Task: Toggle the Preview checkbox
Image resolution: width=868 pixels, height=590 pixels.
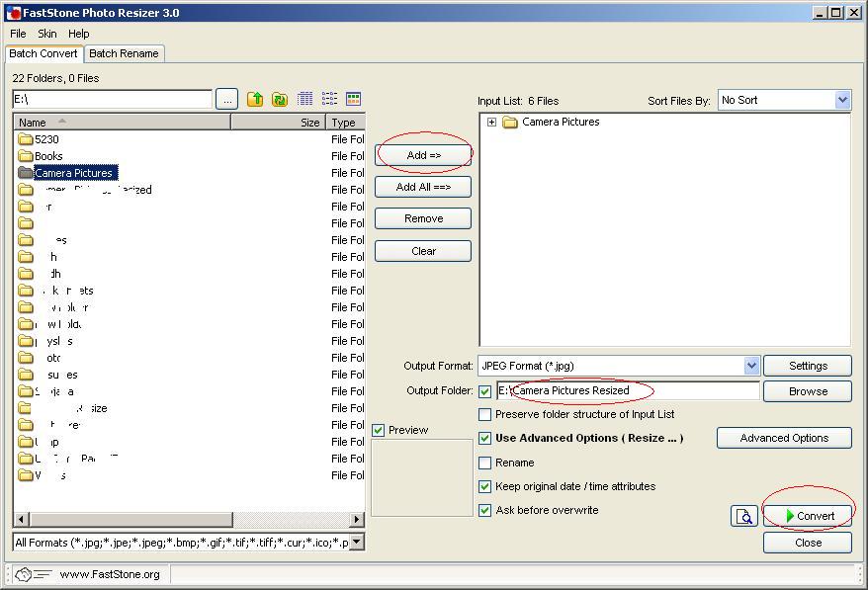Action: pyautogui.click(x=378, y=430)
